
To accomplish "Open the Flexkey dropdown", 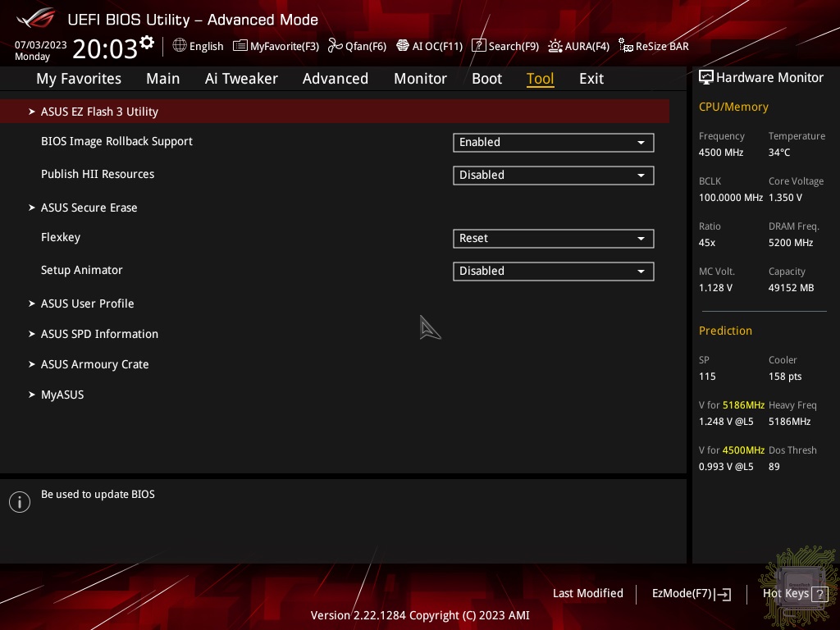I will [x=553, y=239].
